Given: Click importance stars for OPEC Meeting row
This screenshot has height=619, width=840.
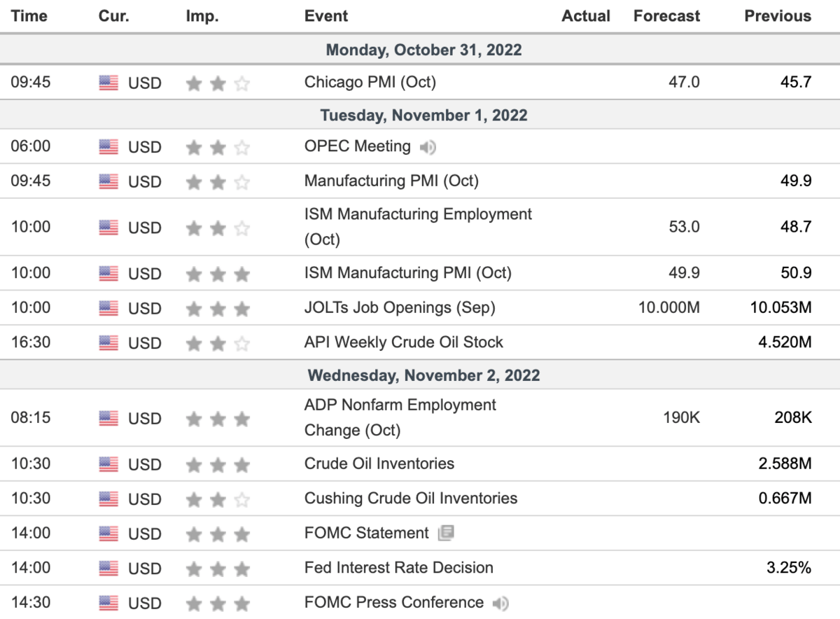Looking at the screenshot, I should (x=218, y=147).
